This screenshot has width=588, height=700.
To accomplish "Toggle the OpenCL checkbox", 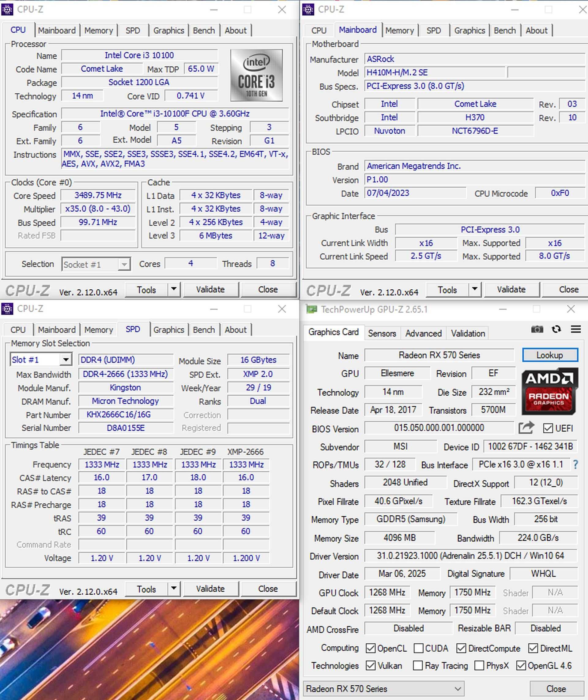I will (371, 648).
